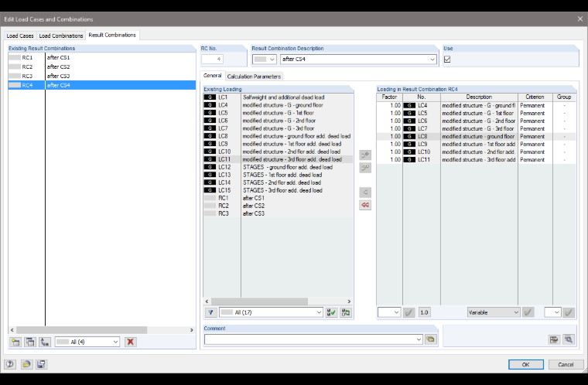
Task: Click the Description column header
Action: click(x=479, y=97)
